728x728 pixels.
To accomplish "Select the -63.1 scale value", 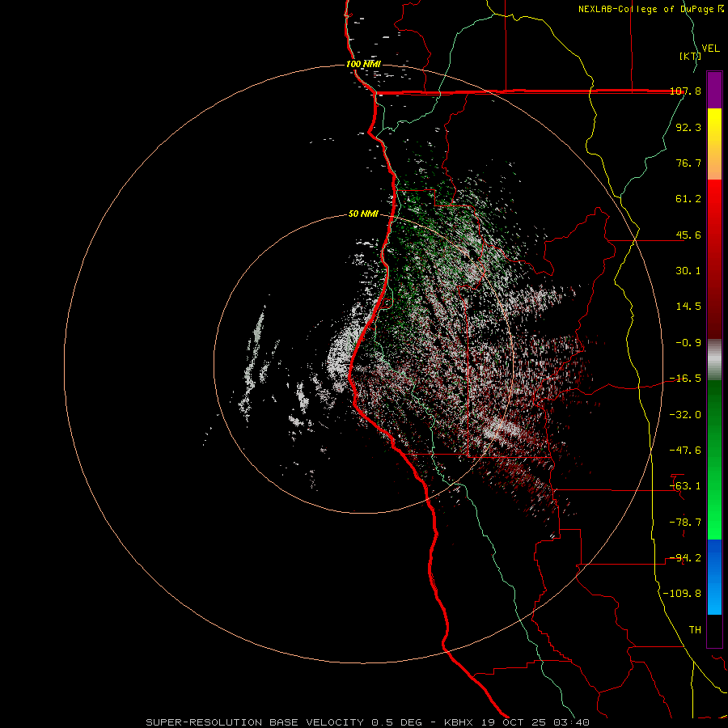I will click(x=685, y=486).
